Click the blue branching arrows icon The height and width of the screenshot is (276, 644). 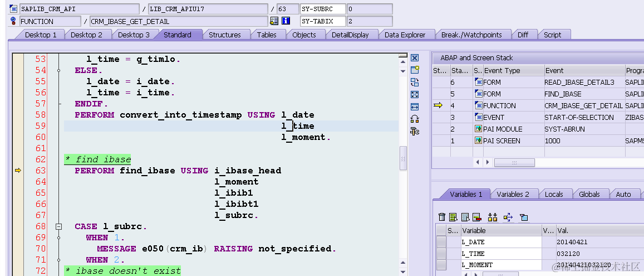[x=508, y=217]
